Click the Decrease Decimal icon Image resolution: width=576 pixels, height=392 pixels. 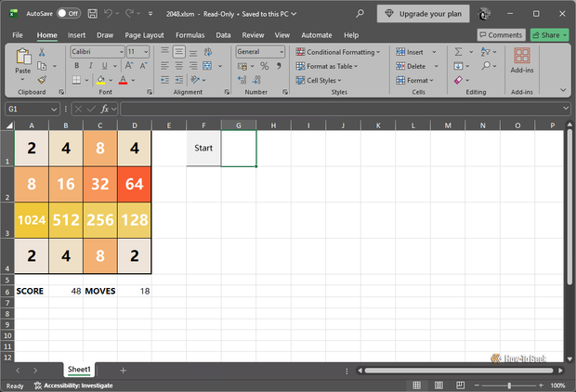pyautogui.click(x=256, y=80)
